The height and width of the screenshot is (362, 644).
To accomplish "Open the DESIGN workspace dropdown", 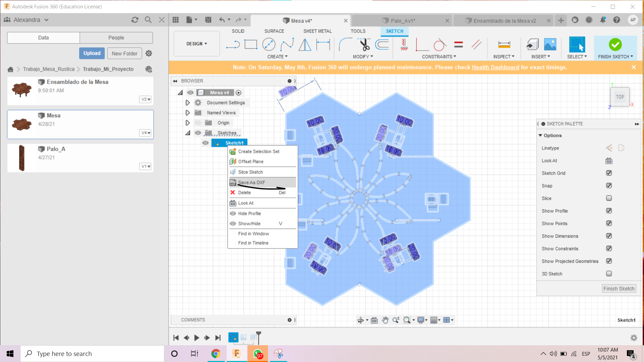I will tap(197, 44).
